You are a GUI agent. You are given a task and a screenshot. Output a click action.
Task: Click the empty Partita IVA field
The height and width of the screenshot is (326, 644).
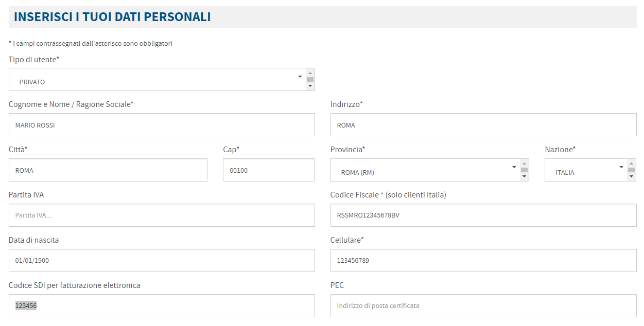[x=162, y=215]
